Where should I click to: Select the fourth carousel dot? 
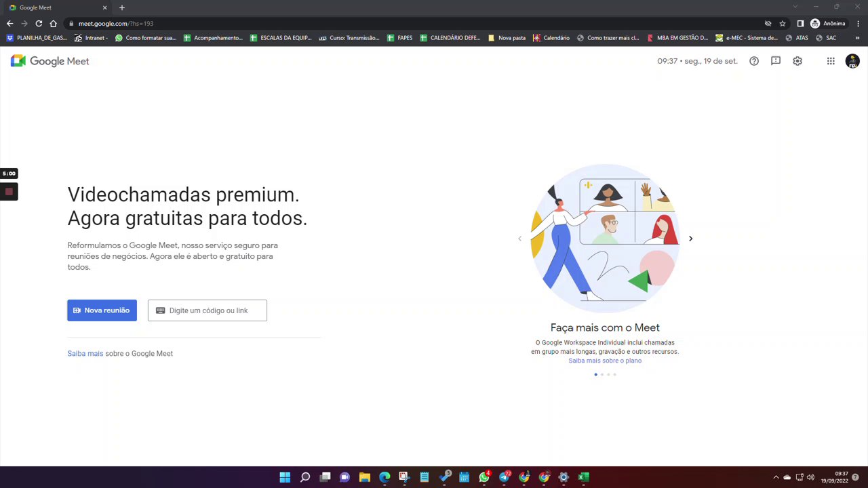click(615, 375)
